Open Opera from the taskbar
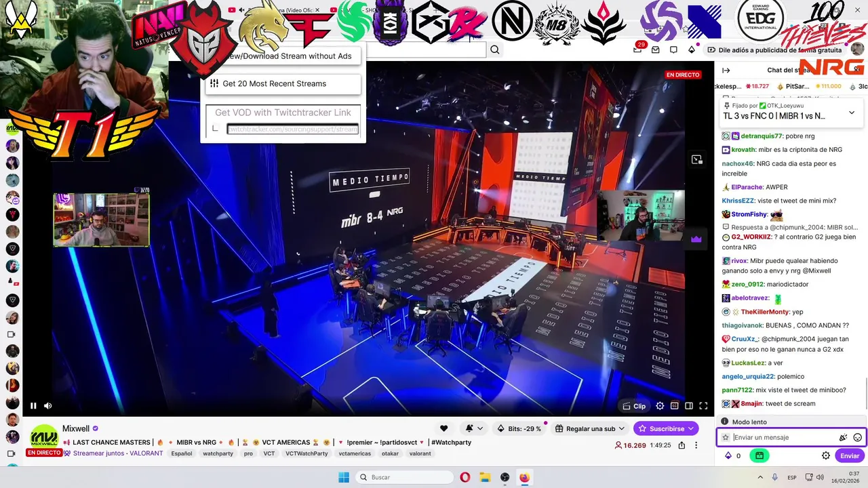Screen dimensions: 868x488 [465, 477]
